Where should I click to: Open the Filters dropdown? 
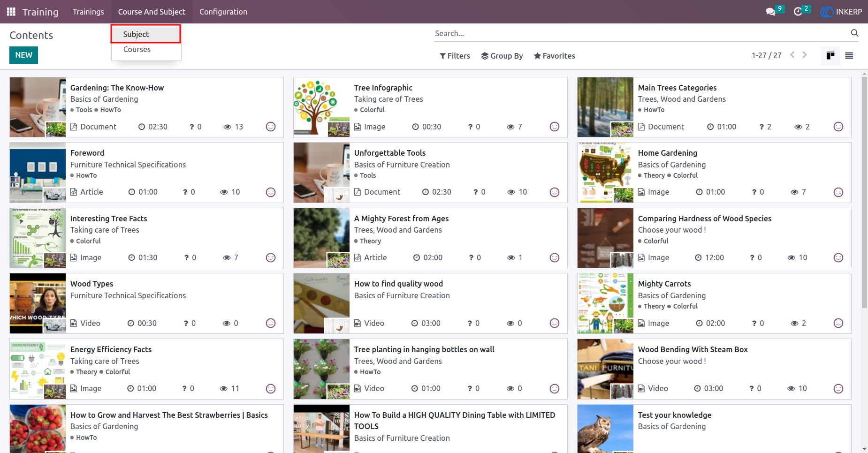point(455,56)
